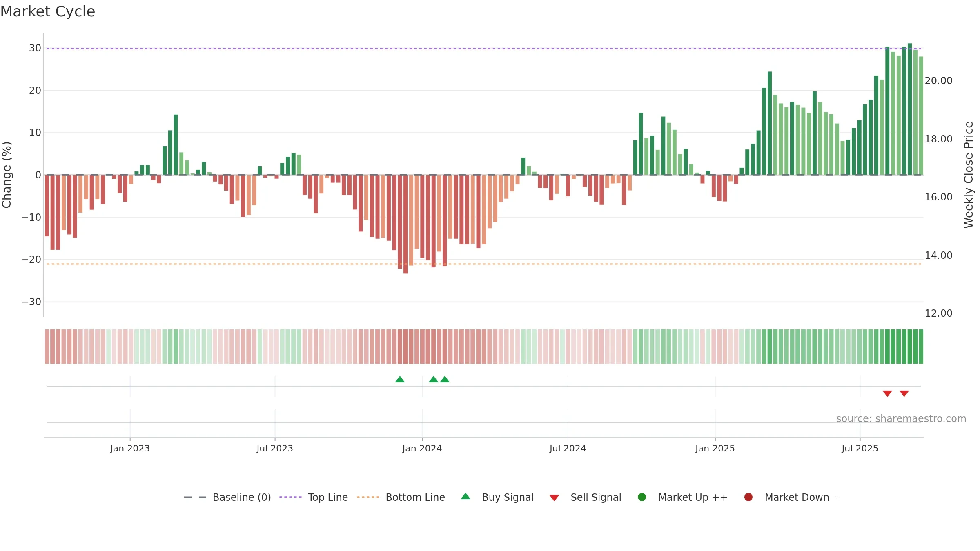Screen dimensions: 980x551
Task: Click the 20.00 price axis label
Action: tap(938, 81)
